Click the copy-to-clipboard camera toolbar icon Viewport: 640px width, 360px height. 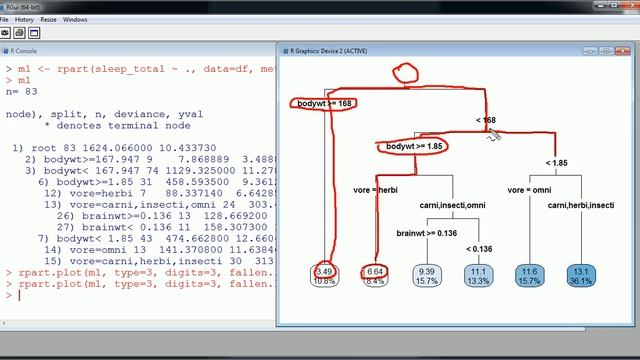pos(5,33)
